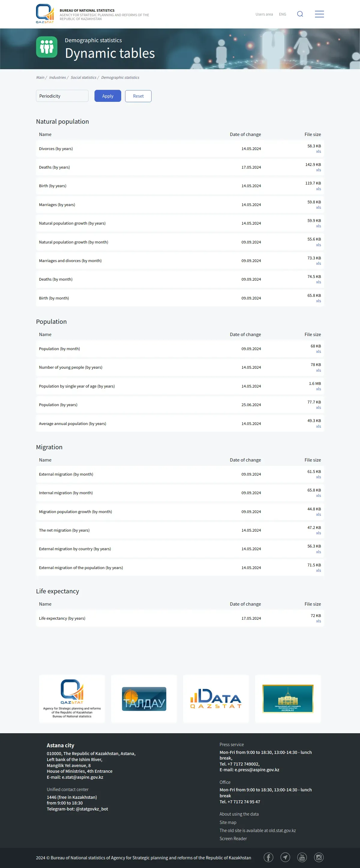Switch language via ENG selector
This screenshot has height=868, width=360.
(x=282, y=14)
